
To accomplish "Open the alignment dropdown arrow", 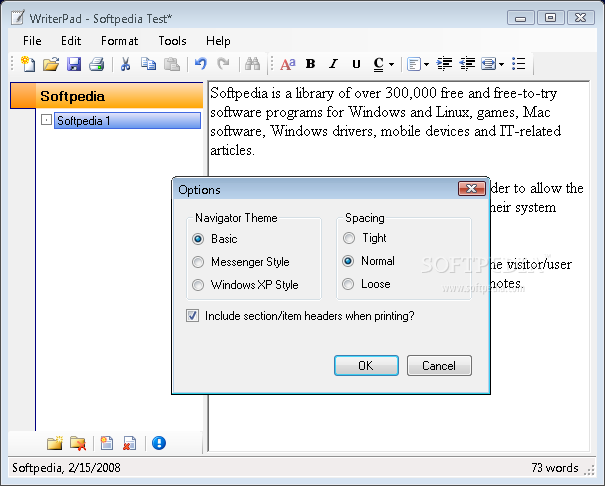I will [426, 64].
